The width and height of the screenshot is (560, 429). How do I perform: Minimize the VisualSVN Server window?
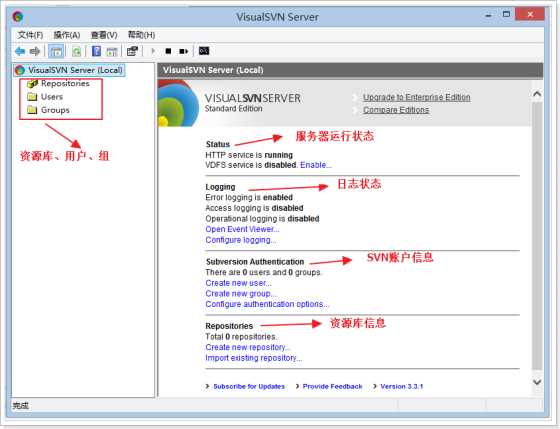(x=489, y=15)
